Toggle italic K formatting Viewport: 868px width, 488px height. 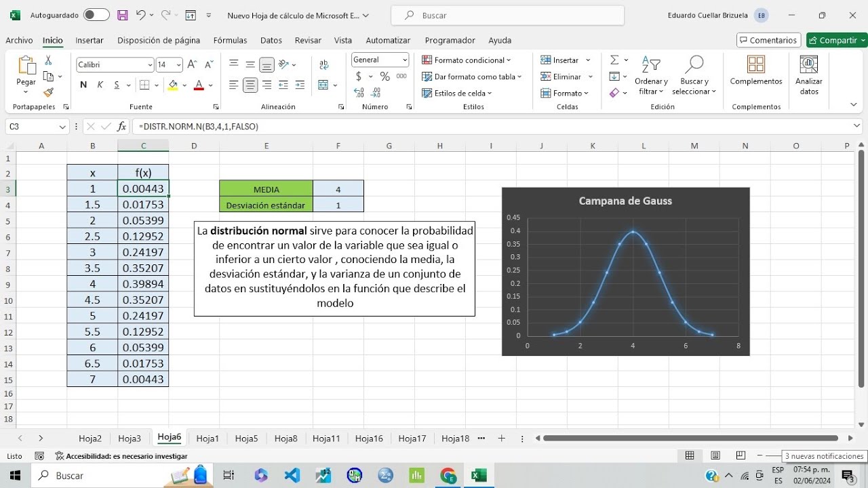(100, 85)
